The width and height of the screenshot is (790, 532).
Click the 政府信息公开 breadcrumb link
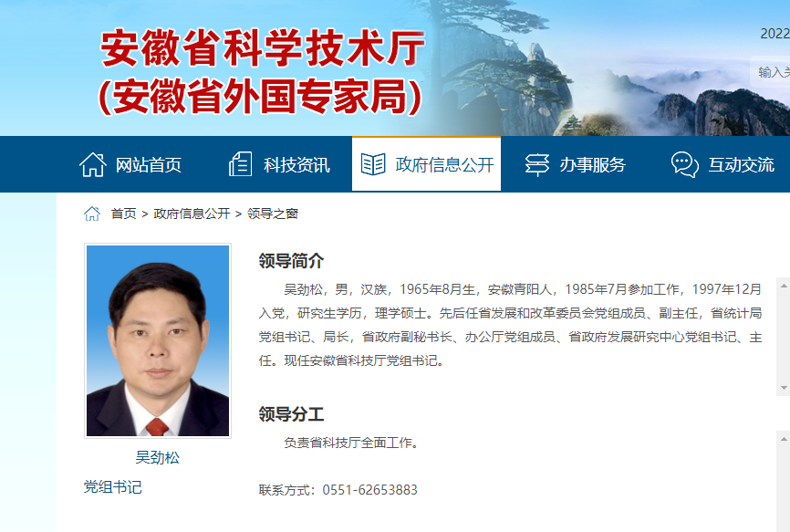(x=192, y=214)
